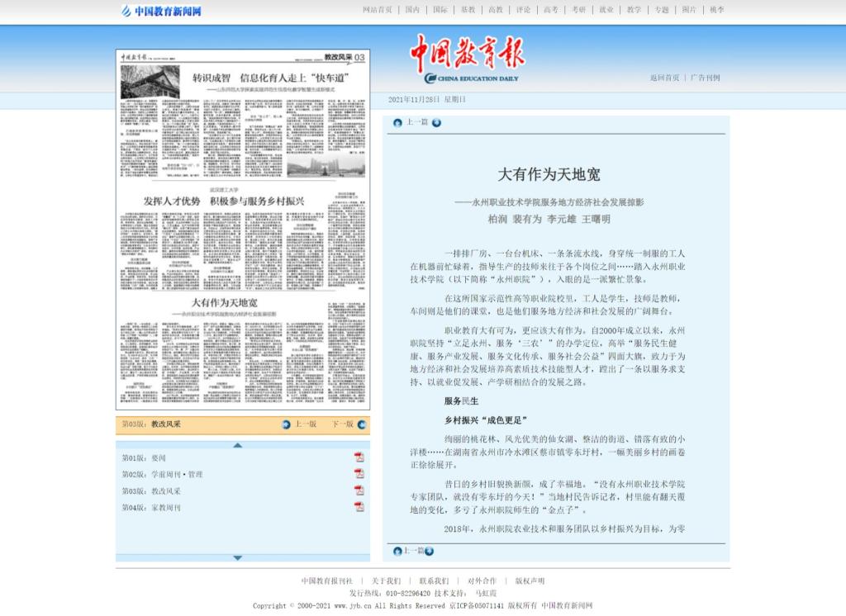Download the PDF for 第02版 学前周刊·管理

tap(359, 474)
